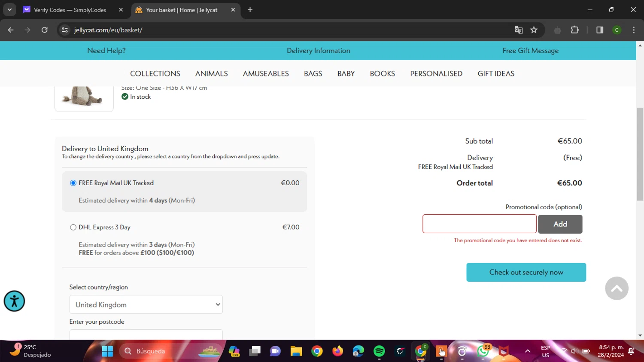
Task: Open tab search dropdown arrow
Action: coord(9,9)
